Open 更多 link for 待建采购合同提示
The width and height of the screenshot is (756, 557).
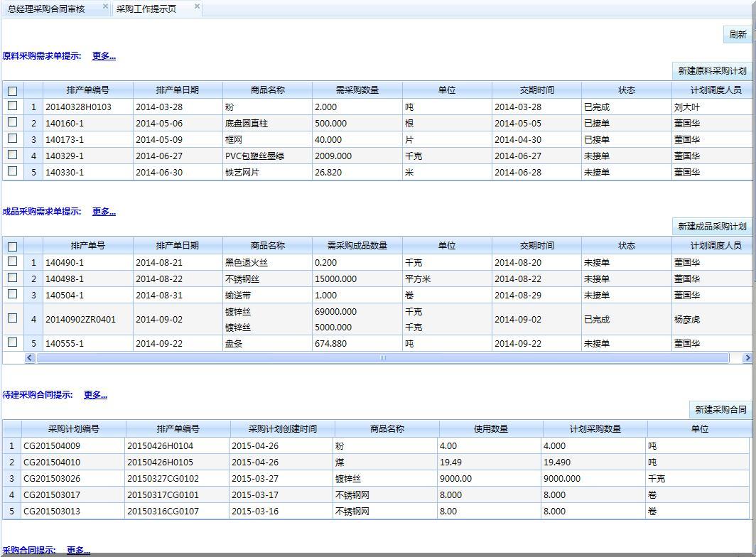(x=95, y=395)
